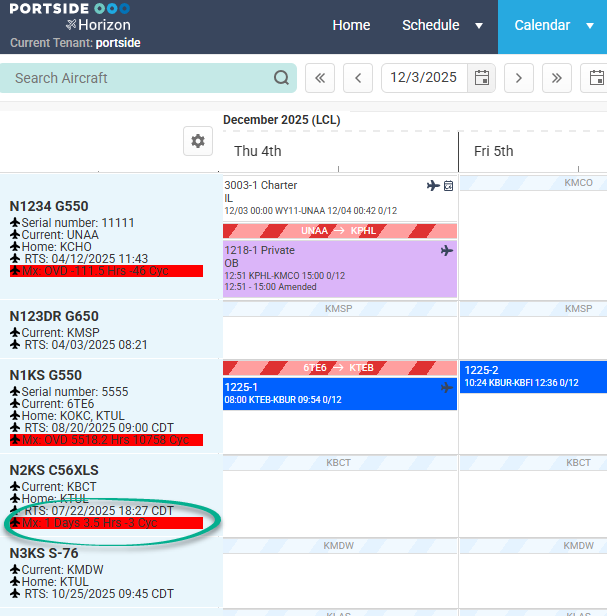Expand the Calendar dropdown menu
The height and width of the screenshot is (616, 607).
(589, 26)
